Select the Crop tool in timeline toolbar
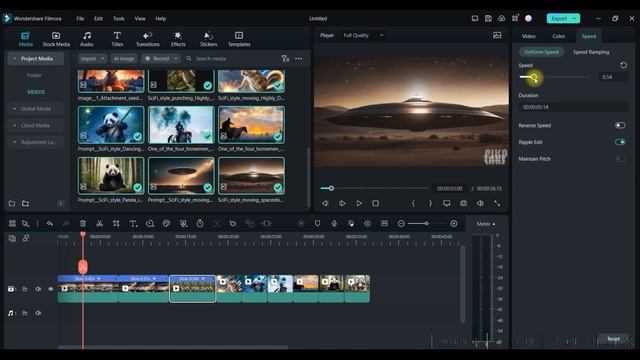The height and width of the screenshot is (360, 640). tap(116, 224)
